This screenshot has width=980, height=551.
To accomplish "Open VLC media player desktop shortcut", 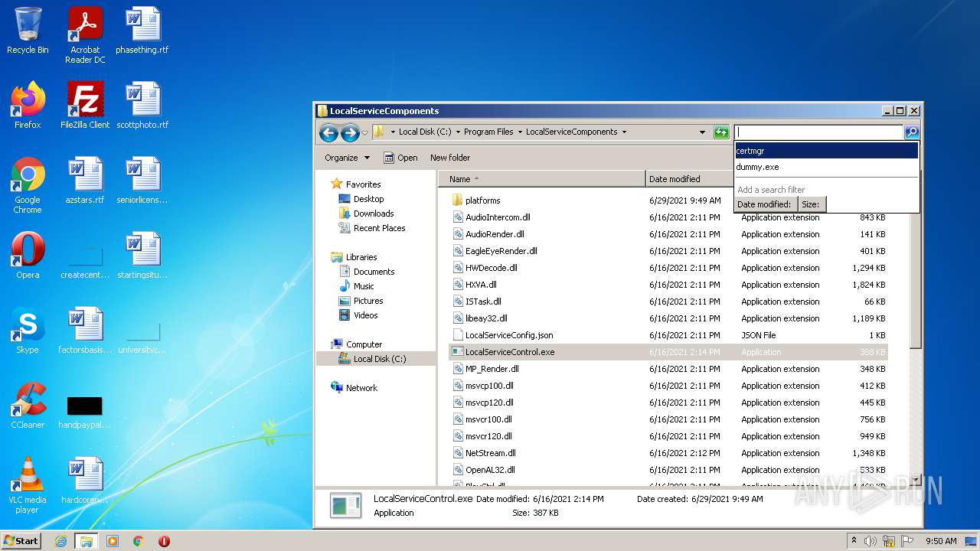I will (x=28, y=485).
